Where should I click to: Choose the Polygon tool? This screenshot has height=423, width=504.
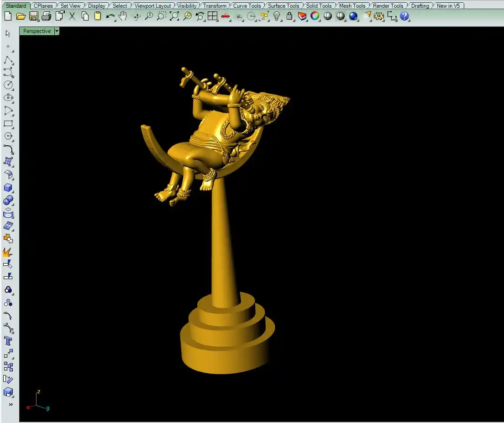[x=8, y=136]
